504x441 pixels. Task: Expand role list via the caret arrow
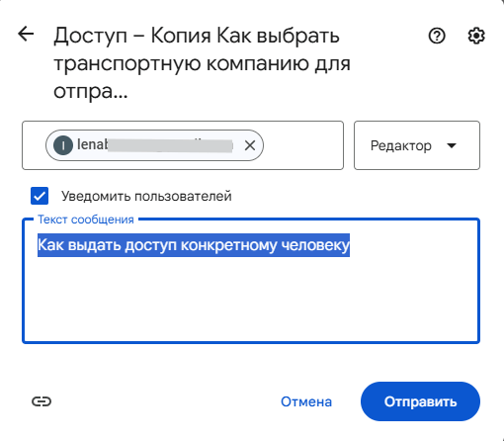(x=452, y=145)
